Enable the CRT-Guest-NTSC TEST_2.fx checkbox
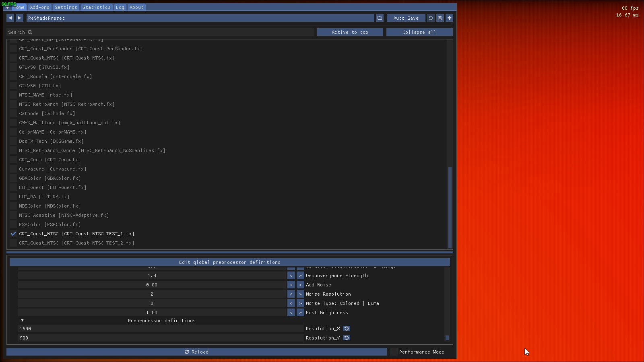The height and width of the screenshot is (362, 644). pos(13,243)
